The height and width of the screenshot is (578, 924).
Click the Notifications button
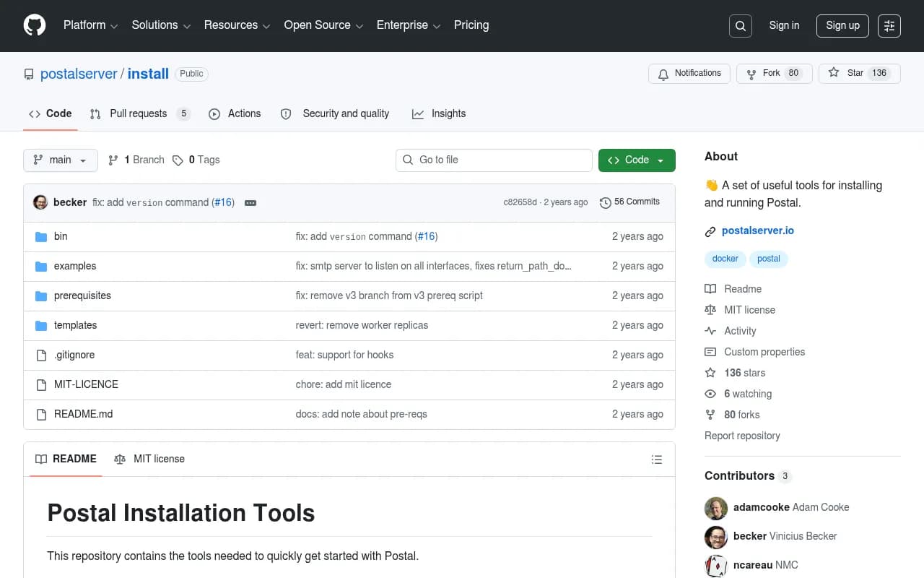[x=689, y=74]
